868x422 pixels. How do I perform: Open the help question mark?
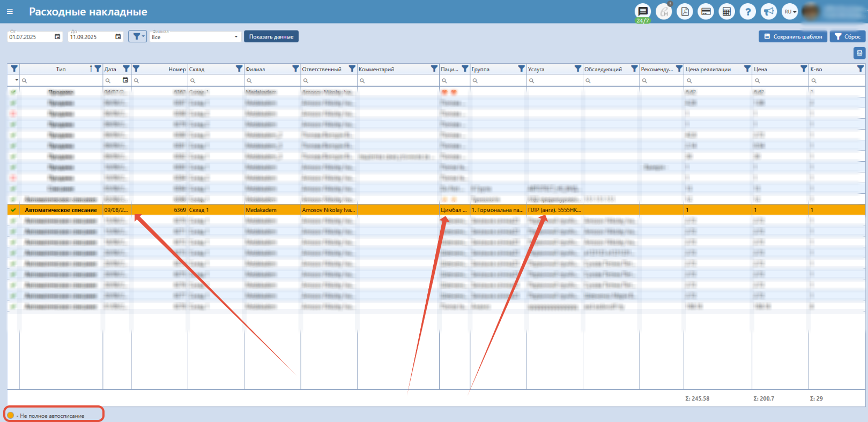748,12
